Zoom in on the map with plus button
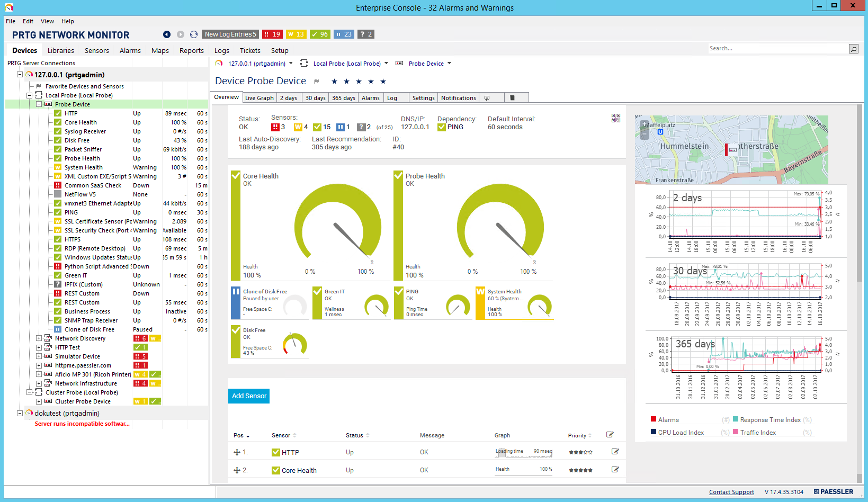868x502 pixels. 645,125
